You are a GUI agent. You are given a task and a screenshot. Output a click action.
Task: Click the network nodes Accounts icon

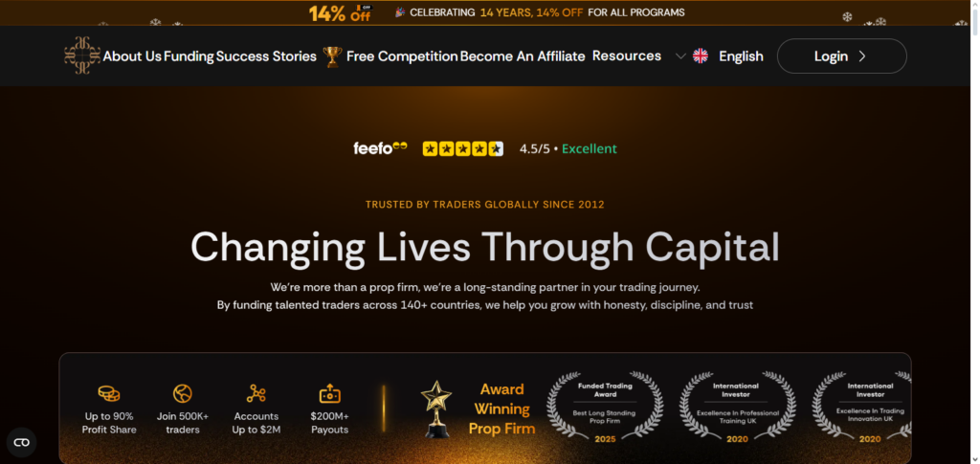coord(256,393)
